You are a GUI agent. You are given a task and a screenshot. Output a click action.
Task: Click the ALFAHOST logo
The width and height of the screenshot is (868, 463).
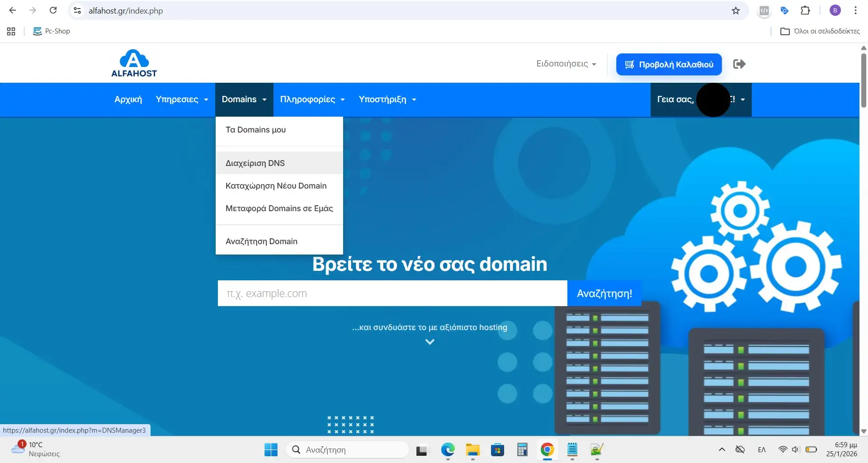(134, 63)
